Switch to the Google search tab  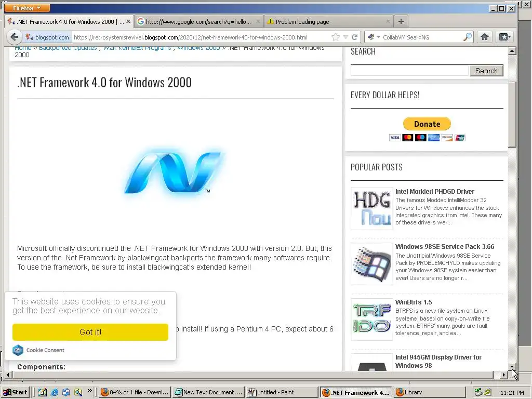[x=198, y=22]
